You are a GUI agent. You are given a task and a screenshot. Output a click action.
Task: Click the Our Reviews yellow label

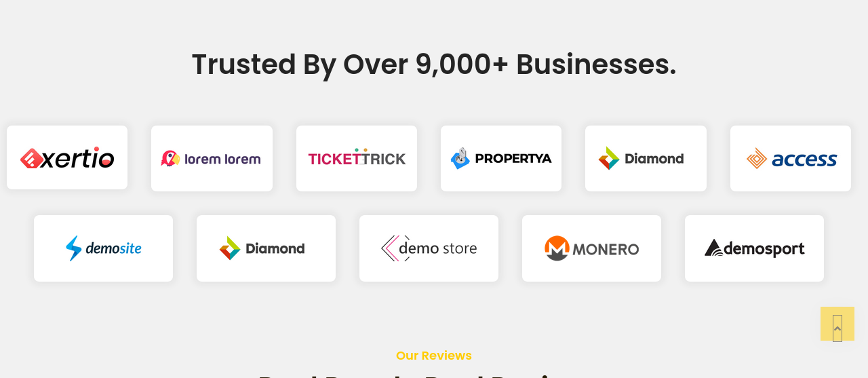pos(434,356)
